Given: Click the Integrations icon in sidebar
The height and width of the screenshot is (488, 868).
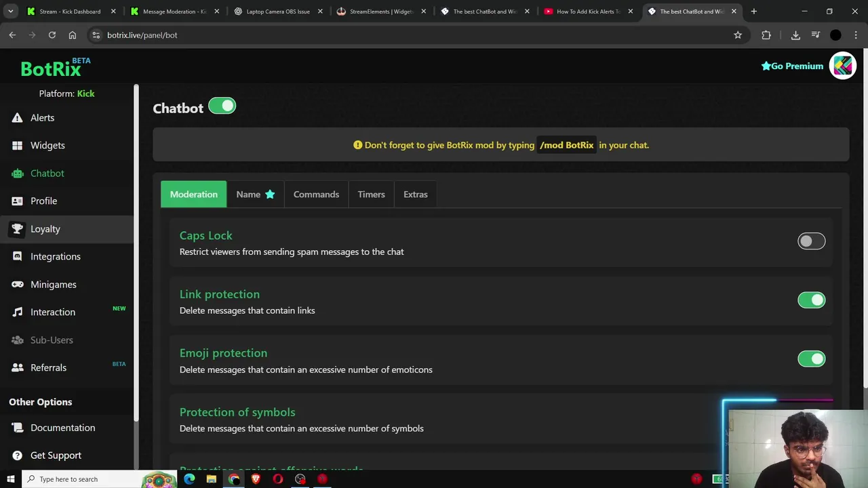Looking at the screenshot, I should coord(18,257).
